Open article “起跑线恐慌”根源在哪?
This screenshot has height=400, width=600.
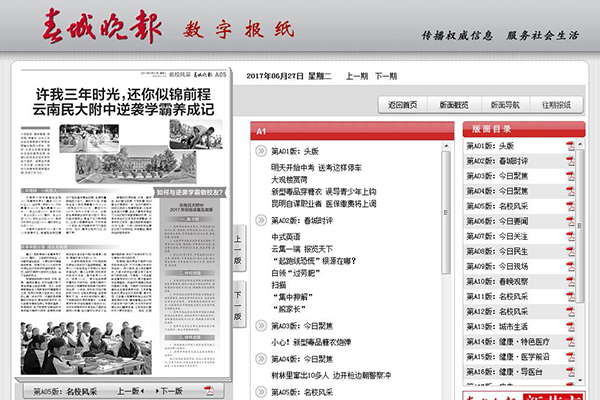pyautogui.click(x=315, y=261)
